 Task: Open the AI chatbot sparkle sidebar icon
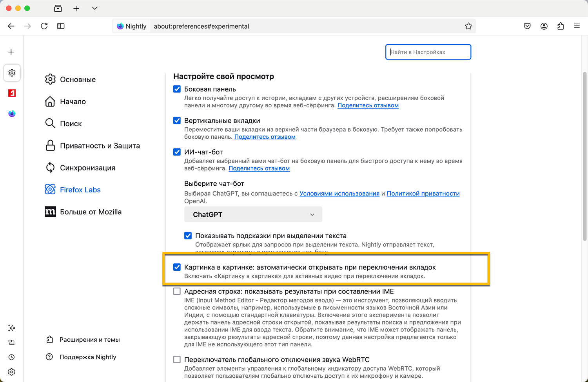coord(12,328)
